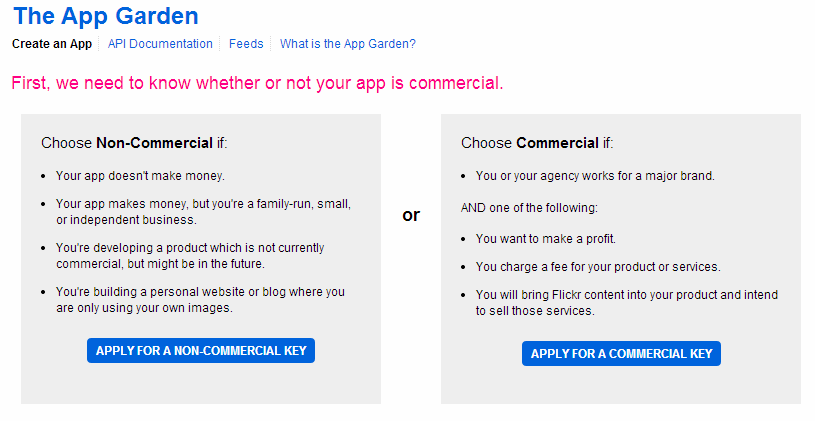Click the want to make a profit bullet
The height and width of the screenshot is (421, 815).
tap(546, 239)
